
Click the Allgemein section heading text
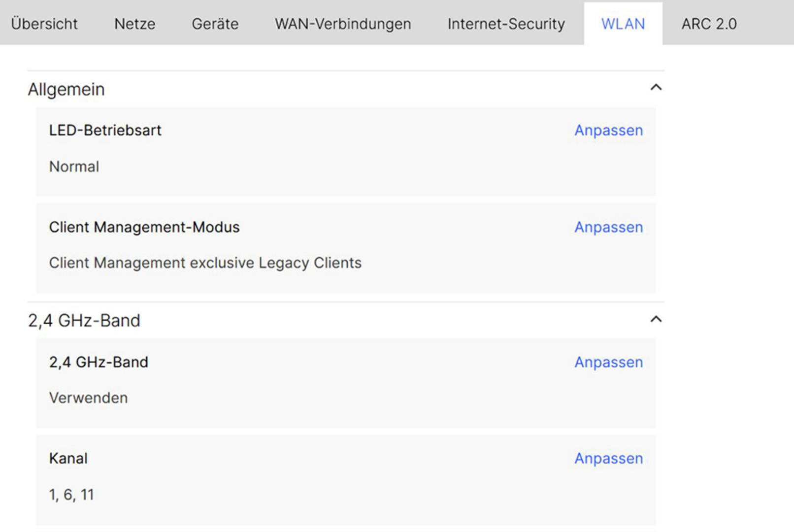click(66, 90)
